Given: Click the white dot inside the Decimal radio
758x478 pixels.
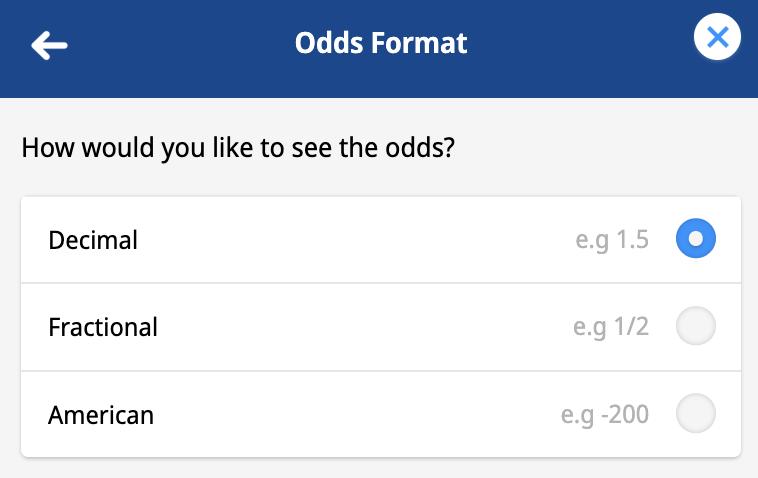Looking at the screenshot, I should pos(696,238).
